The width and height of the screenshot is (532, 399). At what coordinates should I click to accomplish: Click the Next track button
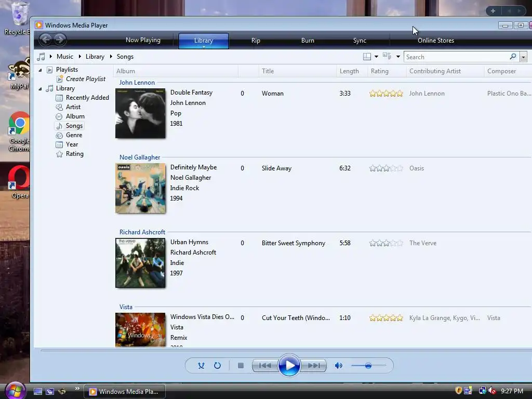(x=313, y=365)
